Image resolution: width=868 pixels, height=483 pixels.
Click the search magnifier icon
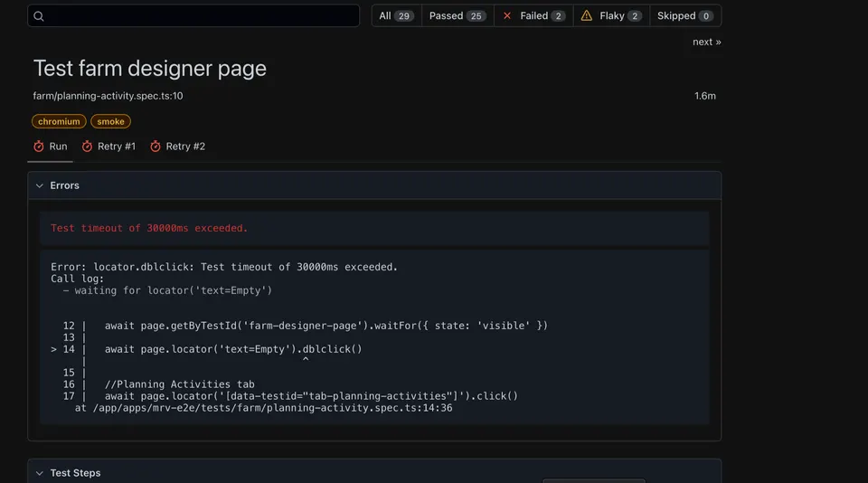39,16
